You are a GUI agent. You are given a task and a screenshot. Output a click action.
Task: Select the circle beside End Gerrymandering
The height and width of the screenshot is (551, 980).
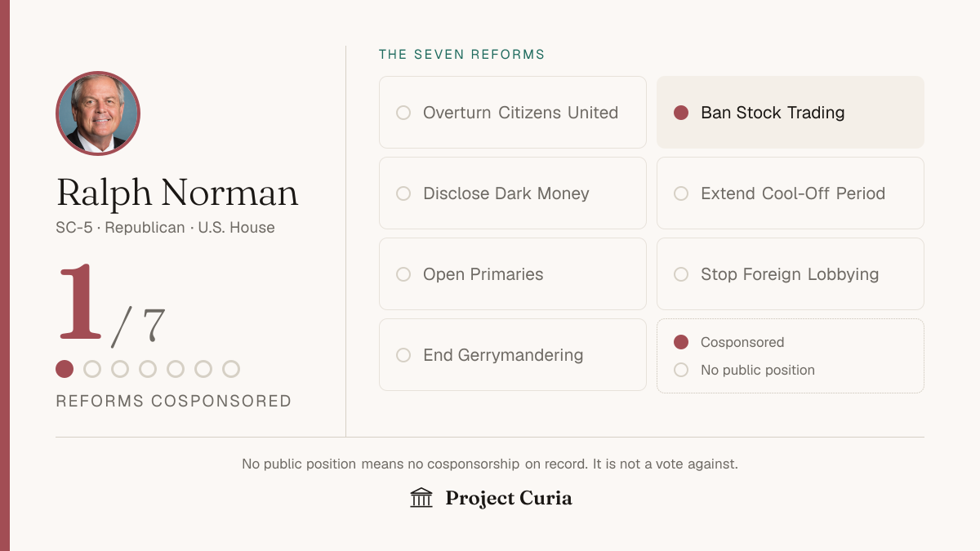coord(403,355)
